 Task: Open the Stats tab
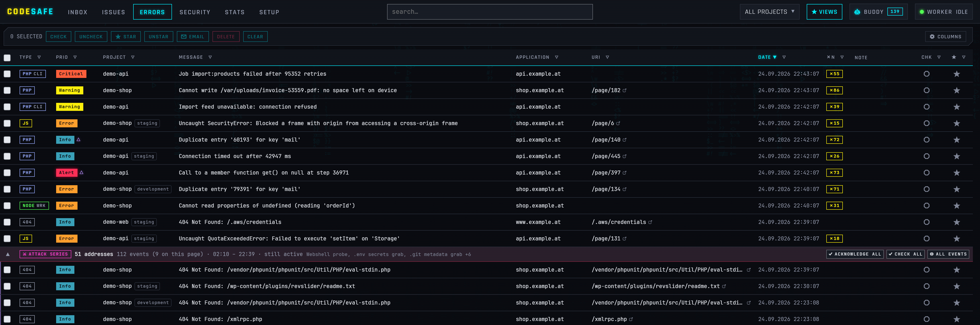click(235, 12)
